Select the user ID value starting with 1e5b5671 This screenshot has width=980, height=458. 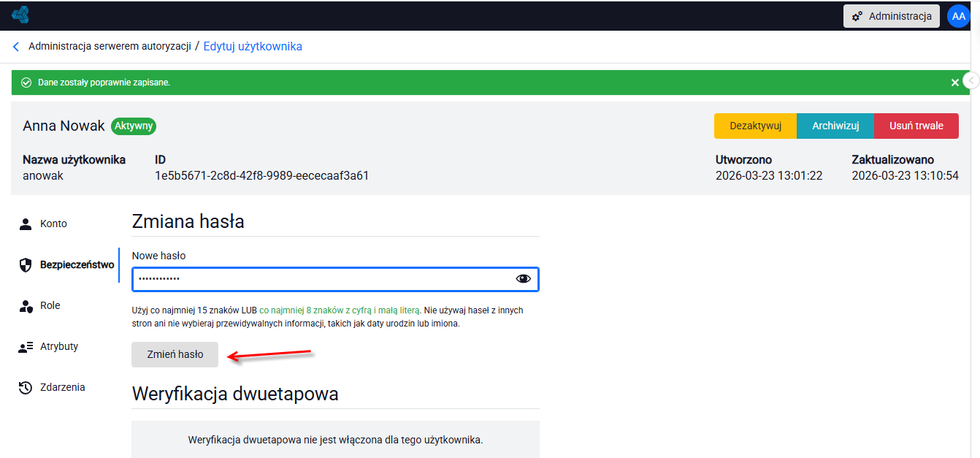click(261, 175)
